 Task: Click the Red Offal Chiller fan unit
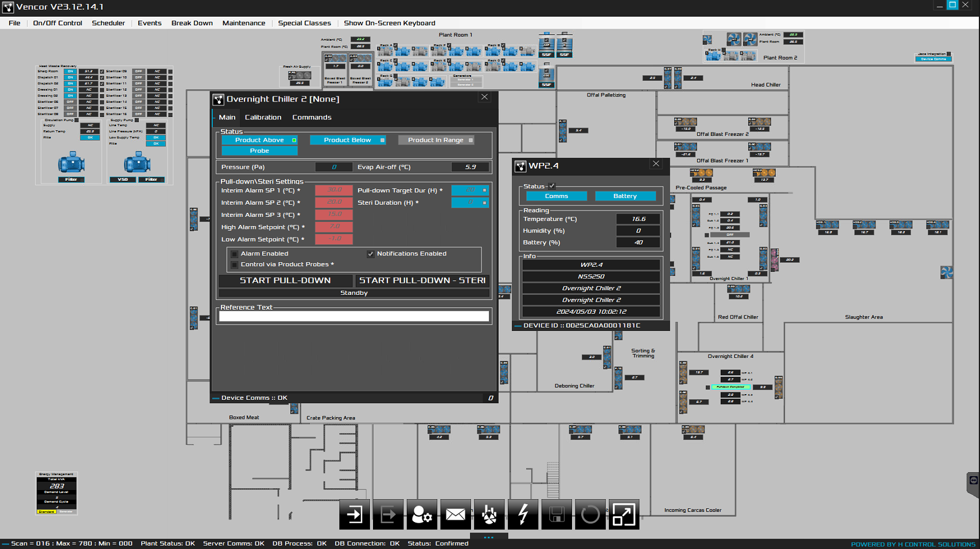pos(738,289)
